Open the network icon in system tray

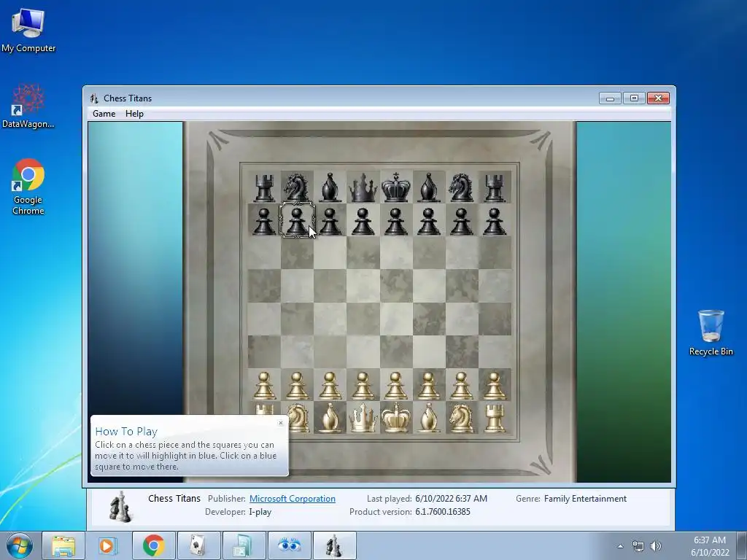click(638, 546)
